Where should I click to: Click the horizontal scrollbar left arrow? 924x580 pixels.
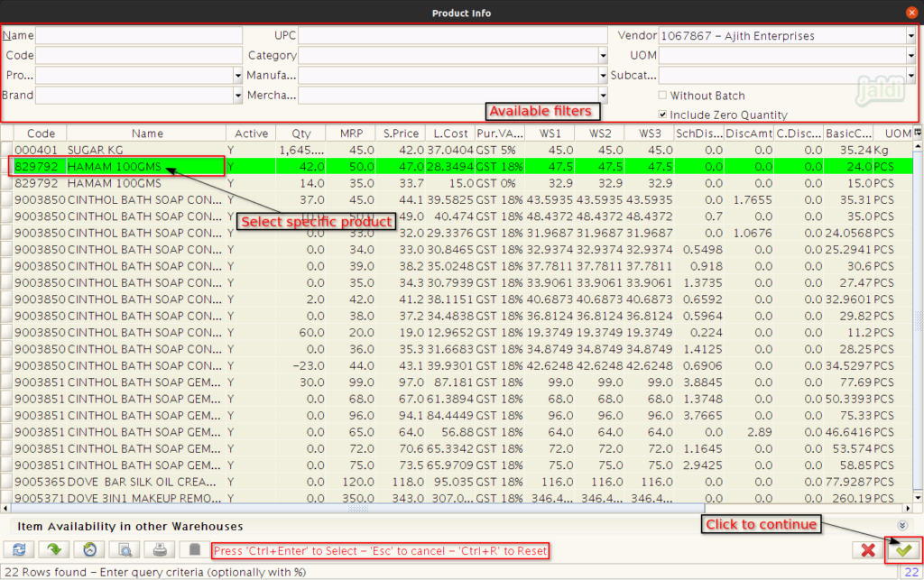[5, 508]
